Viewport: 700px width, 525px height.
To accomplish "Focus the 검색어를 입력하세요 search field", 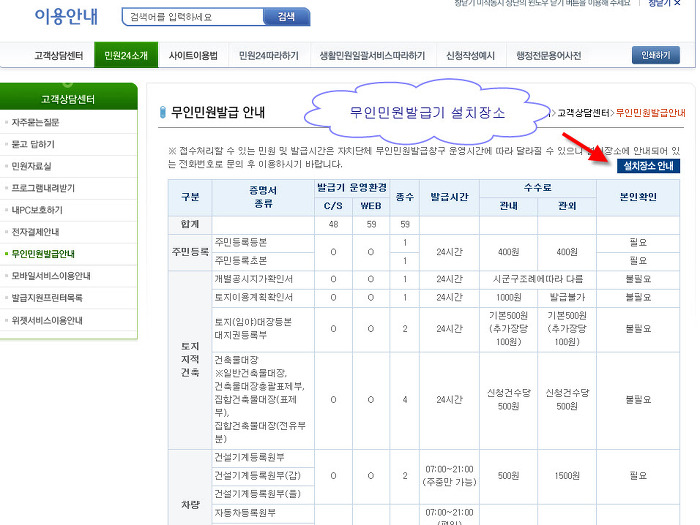I will click(x=192, y=17).
